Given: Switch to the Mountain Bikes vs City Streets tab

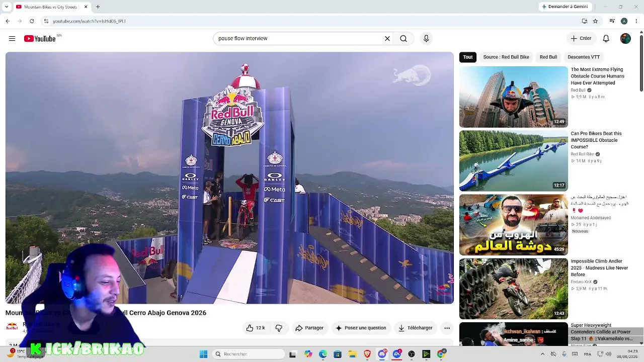Looking at the screenshot, I should (52, 7).
